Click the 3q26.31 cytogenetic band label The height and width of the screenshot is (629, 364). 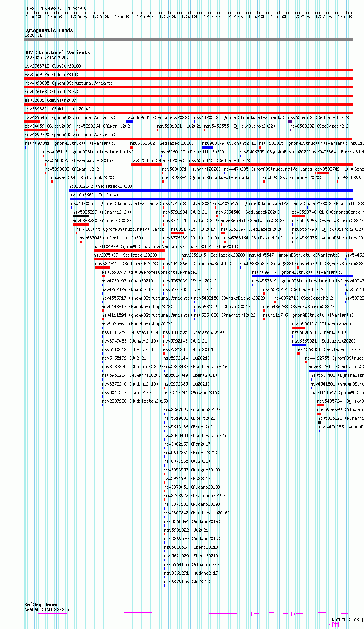point(33,35)
